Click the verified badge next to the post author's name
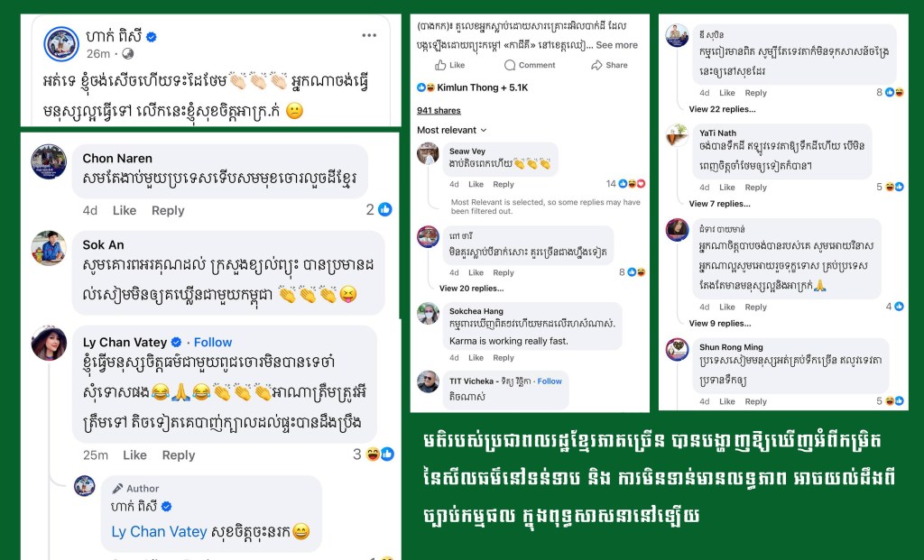 pos(152,37)
